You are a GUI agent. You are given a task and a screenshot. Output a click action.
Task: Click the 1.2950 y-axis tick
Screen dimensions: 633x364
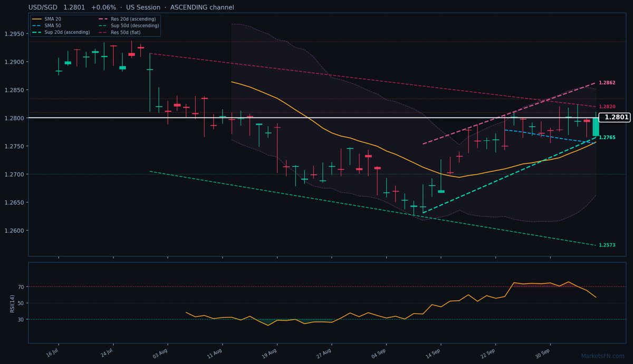coord(14,34)
